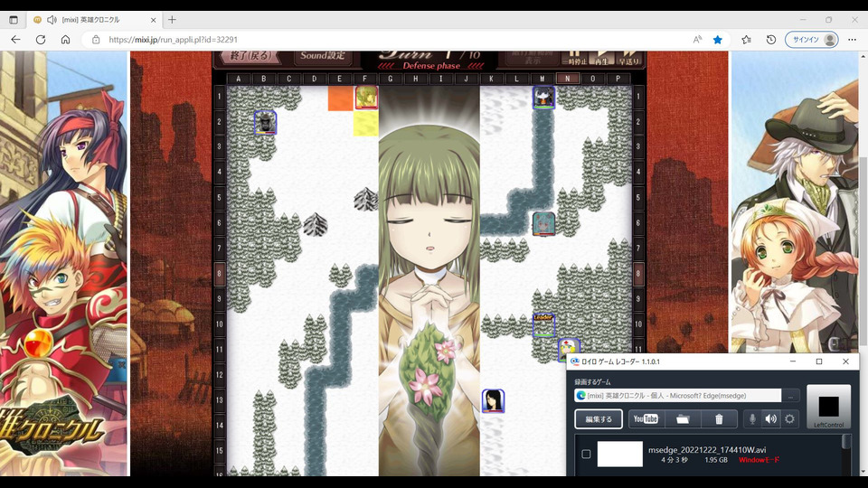Click the yellow highlighted tile at F2

(x=366, y=123)
